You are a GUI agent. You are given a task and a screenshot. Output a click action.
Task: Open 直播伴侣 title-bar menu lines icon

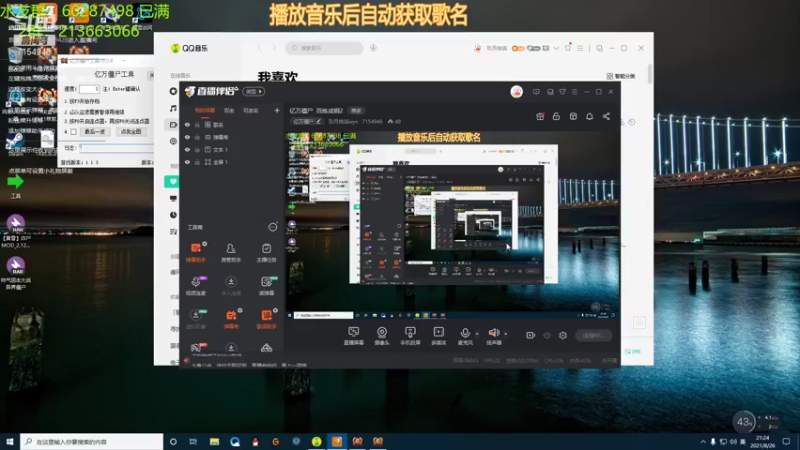coord(574,92)
